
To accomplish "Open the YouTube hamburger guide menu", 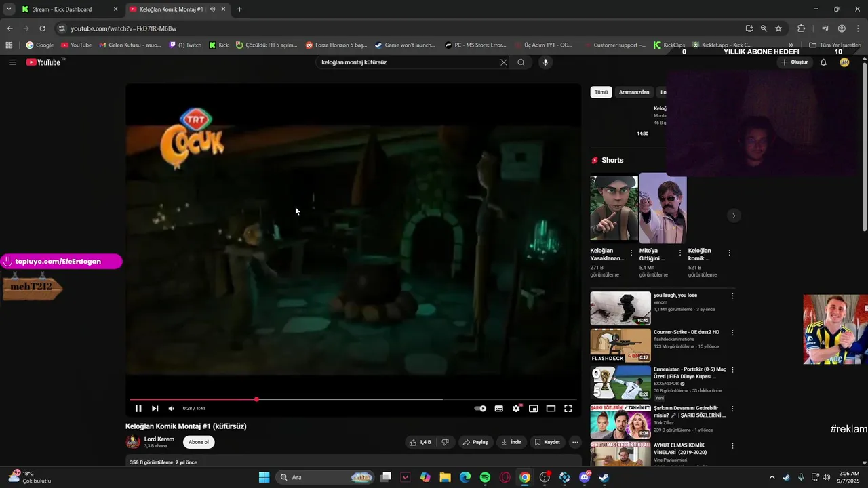I will [x=13, y=62].
